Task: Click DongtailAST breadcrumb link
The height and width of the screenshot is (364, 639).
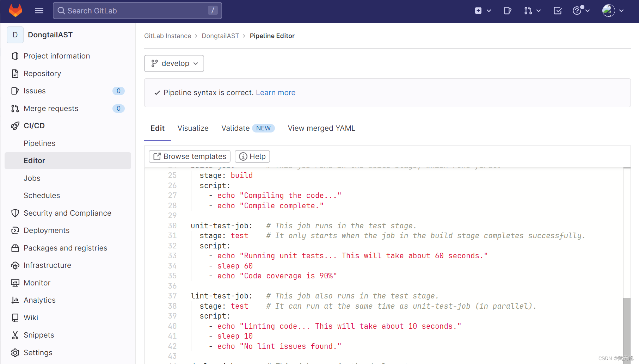Action: click(x=220, y=36)
